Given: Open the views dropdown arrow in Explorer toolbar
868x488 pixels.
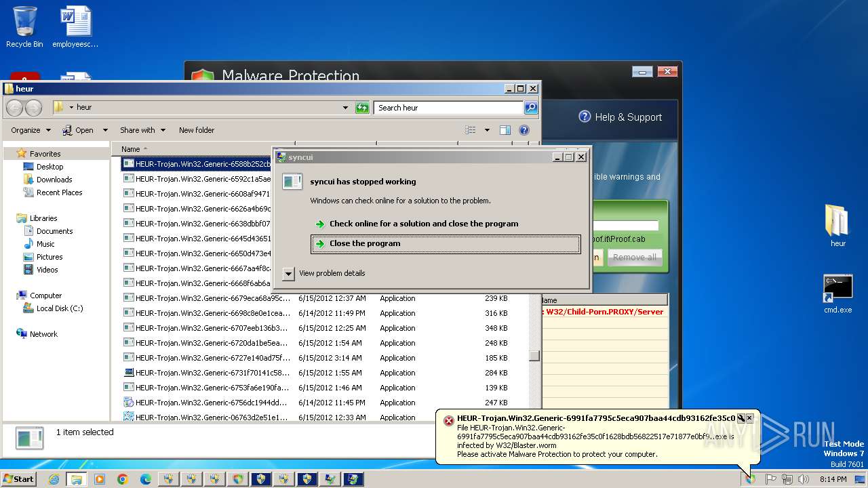Looking at the screenshot, I should [486, 130].
